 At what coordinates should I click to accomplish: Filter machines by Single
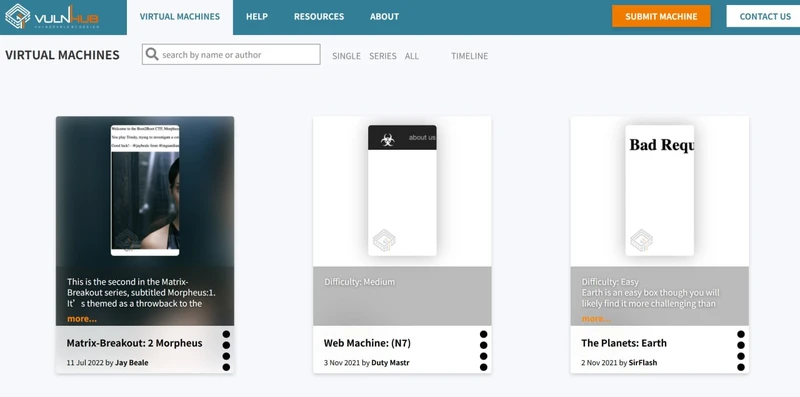(x=346, y=56)
